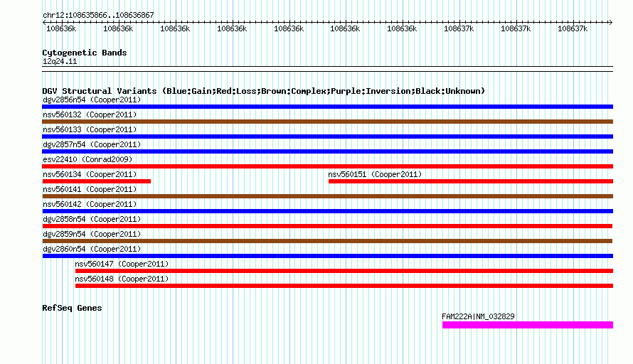Viewport: 633px width, 364px height.
Task: Click the nsv560148 red loss bar
Action: (x=344, y=286)
